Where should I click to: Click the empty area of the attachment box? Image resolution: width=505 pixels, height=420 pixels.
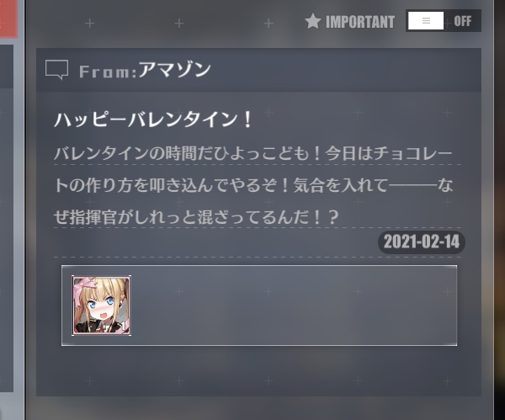[293, 306]
